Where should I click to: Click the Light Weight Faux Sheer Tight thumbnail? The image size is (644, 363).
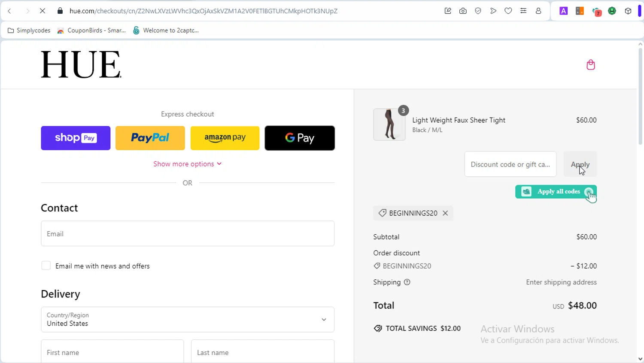pyautogui.click(x=389, y=124)
